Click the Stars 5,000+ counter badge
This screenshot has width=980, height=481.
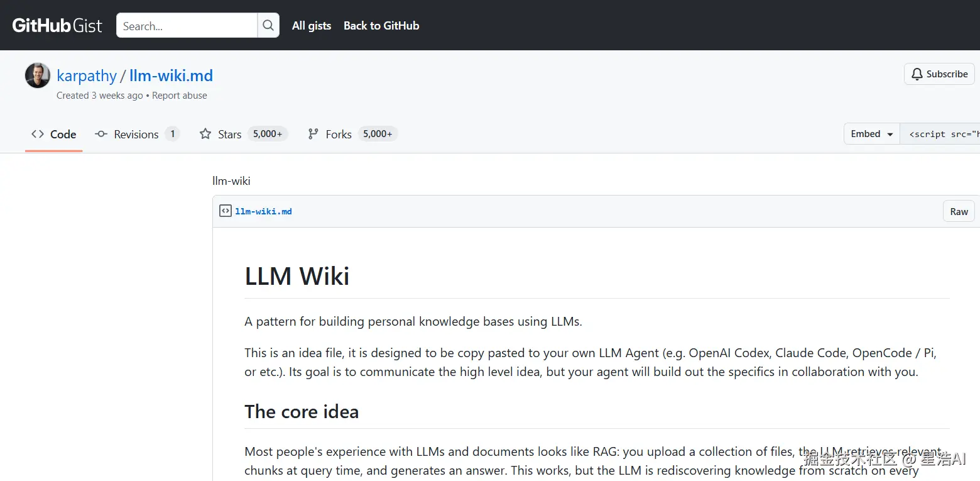pyautogui.click(x=268, y=134)
